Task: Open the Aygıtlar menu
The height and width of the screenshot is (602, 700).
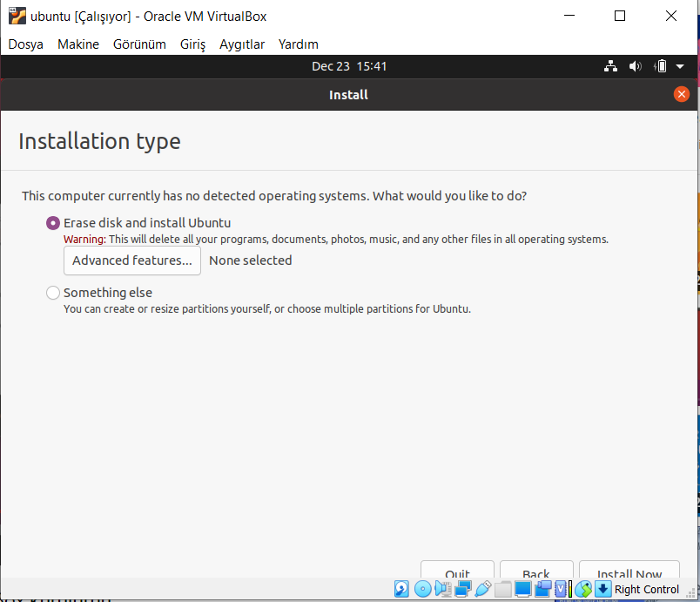Action: pos(242,44)
